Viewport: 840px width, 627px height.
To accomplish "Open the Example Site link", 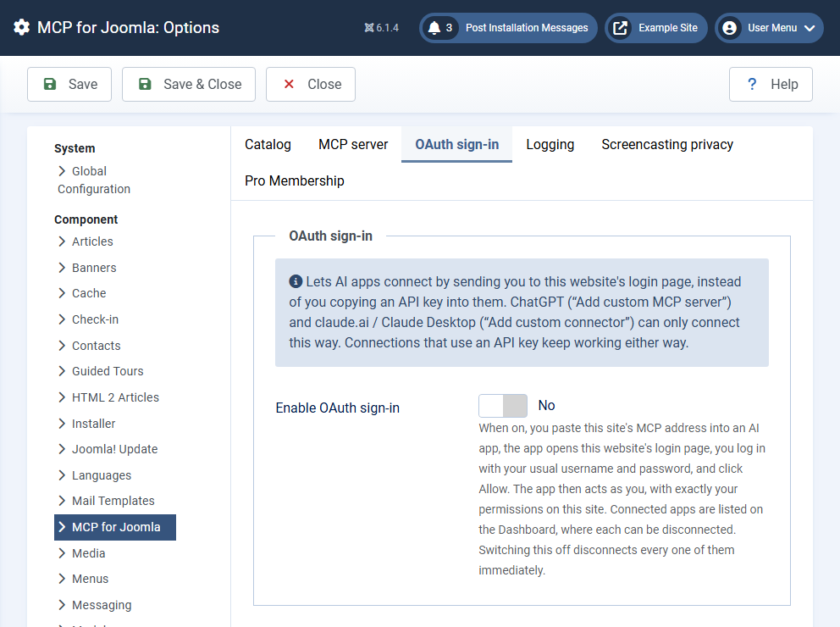I will pos(655,28).
